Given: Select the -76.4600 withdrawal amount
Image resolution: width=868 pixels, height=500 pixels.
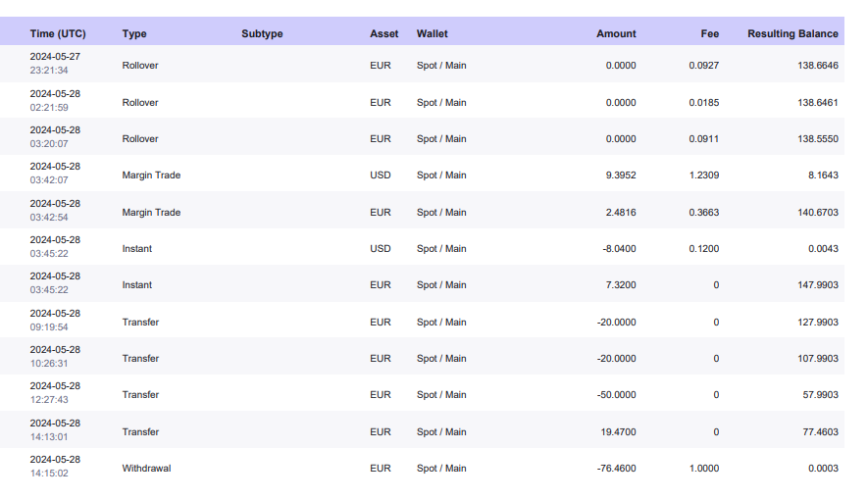Looking at the screenshot, I should pos(616,469).
